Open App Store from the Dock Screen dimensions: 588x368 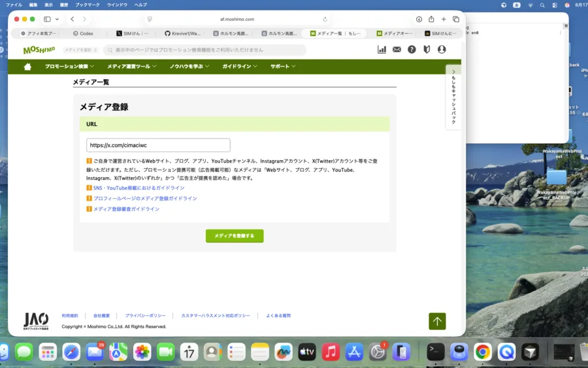pyautogui.click(x=354, y=352)
